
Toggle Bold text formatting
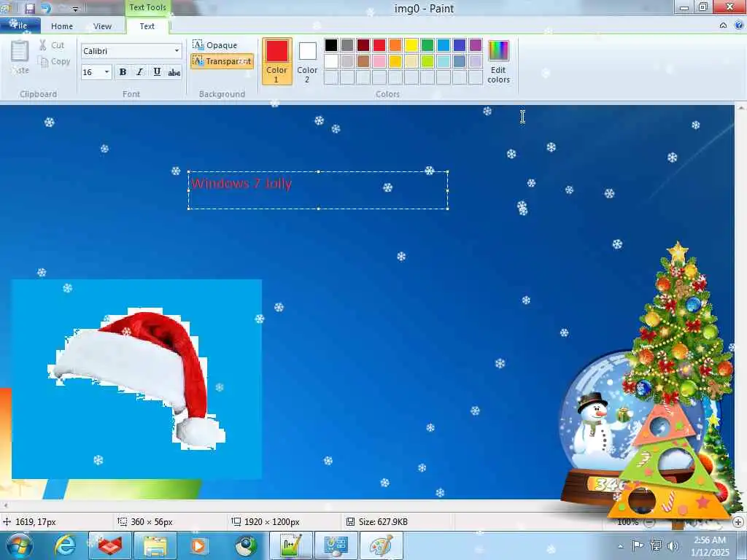point(123,72)
